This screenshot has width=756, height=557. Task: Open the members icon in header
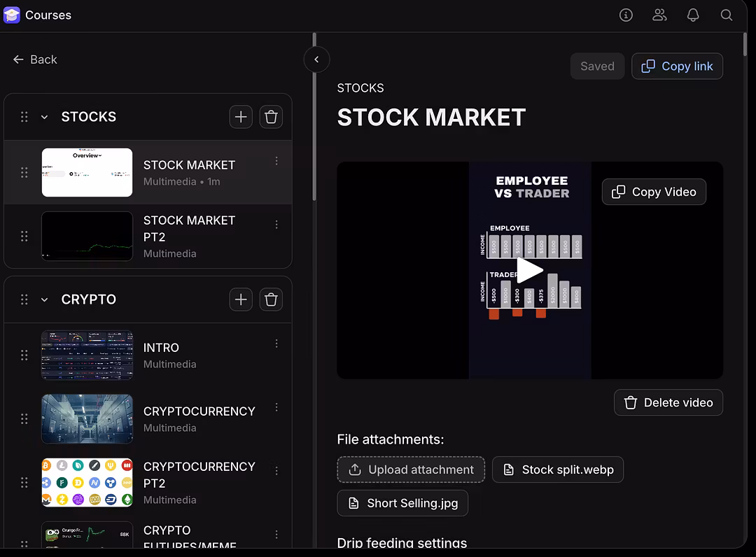click(x=659, y=15)
